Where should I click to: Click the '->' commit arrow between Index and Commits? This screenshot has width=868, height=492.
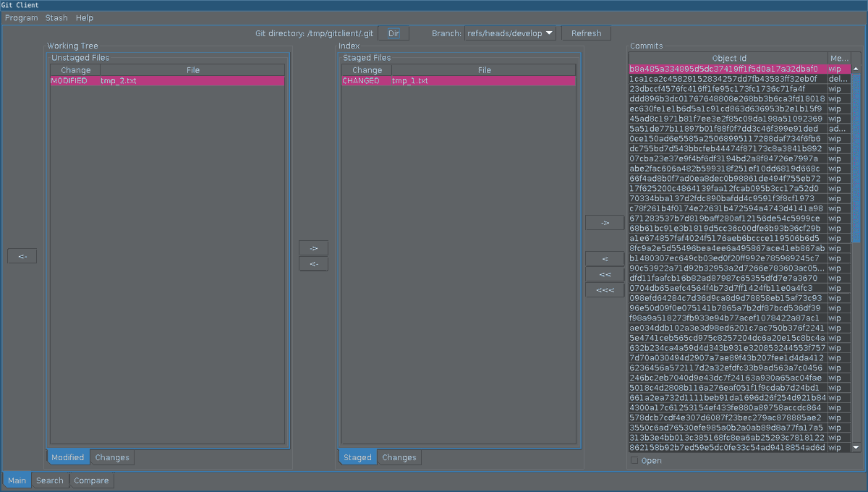(x=605, y=223)
